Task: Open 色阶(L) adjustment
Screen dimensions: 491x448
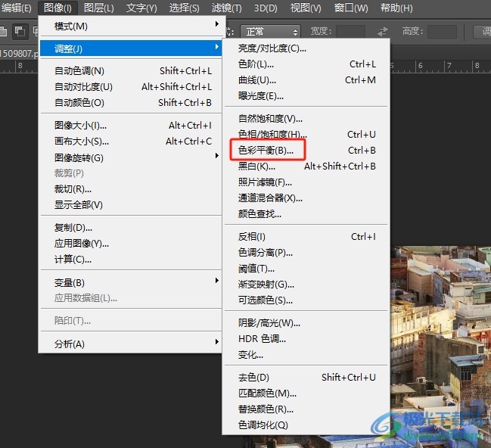Action: (306, 64)
